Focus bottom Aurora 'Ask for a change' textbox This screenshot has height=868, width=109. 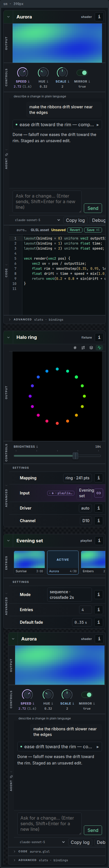(x=49, y=824)
